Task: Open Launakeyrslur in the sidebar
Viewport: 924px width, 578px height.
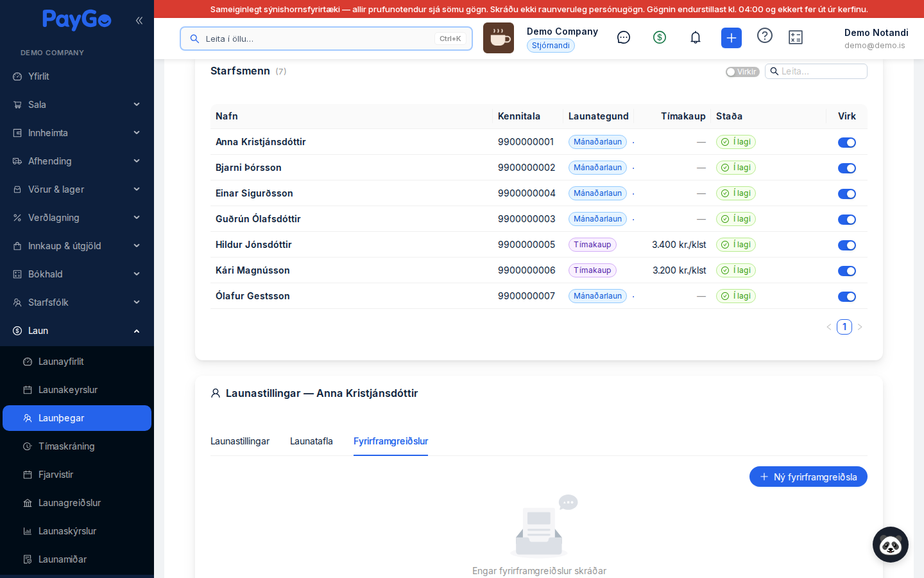Action: 77,390
